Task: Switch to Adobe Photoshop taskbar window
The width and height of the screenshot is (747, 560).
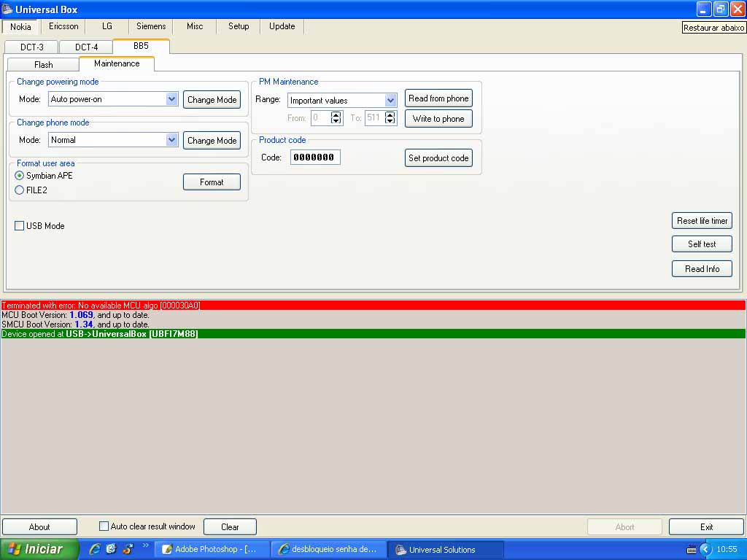Action: point(213,550)
